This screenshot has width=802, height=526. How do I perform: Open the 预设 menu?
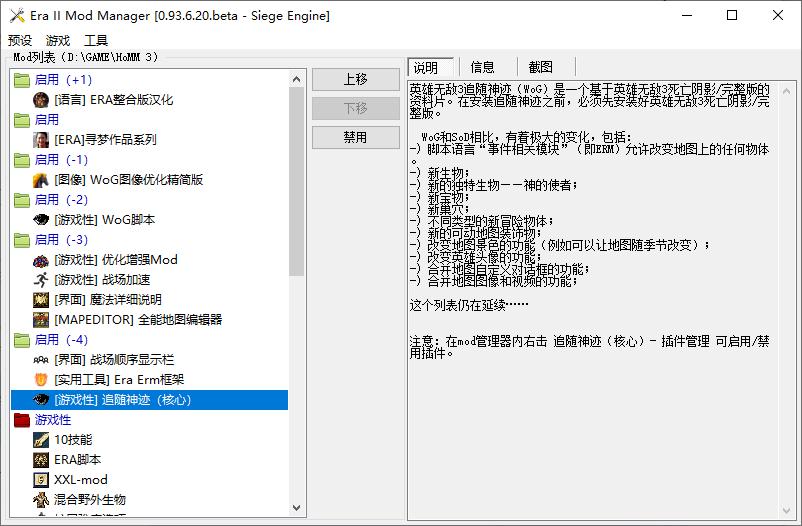(20, 40)
